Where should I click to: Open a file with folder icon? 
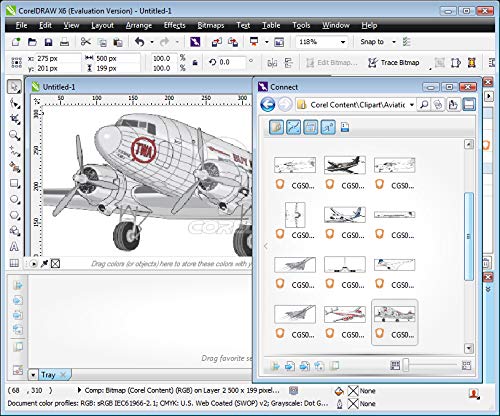(32, 42)
